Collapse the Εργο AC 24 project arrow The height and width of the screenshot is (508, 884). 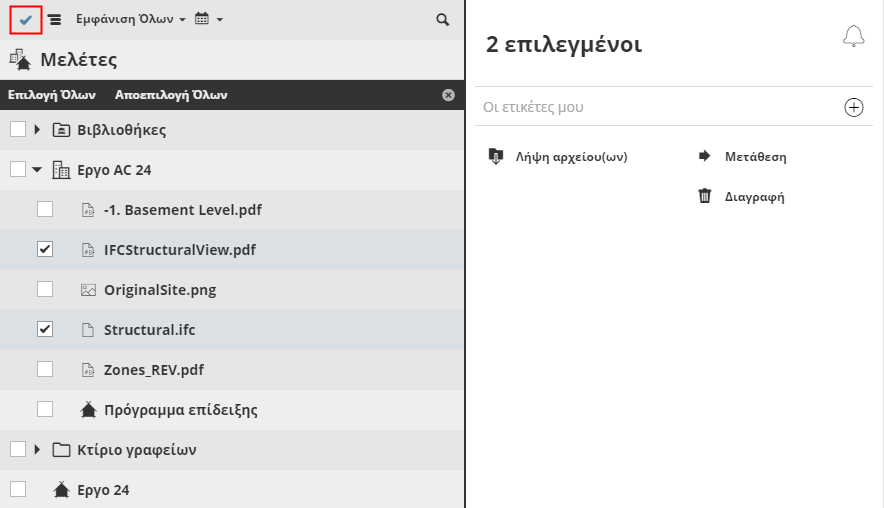click(37, 169)
